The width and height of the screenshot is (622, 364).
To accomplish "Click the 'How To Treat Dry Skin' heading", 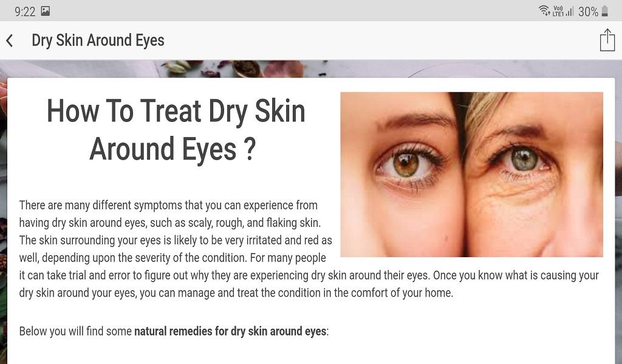I will pyautogui.click(x=176, y=111).
